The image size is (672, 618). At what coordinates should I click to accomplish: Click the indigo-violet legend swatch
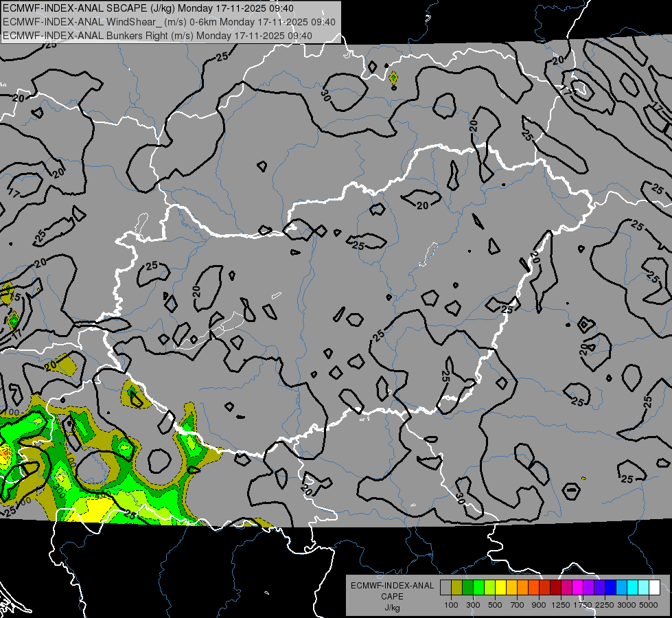600,587
